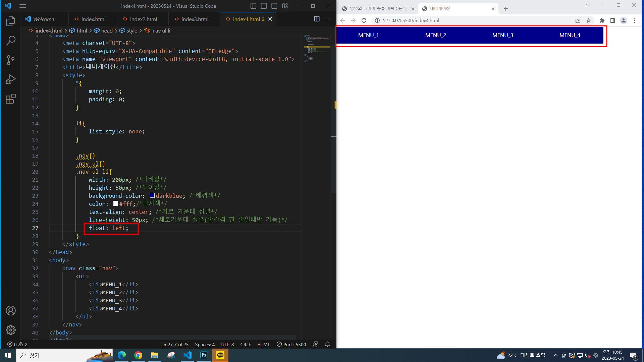
Task: Click the notifications bell in status bar
Action: (x=327, y=344)
